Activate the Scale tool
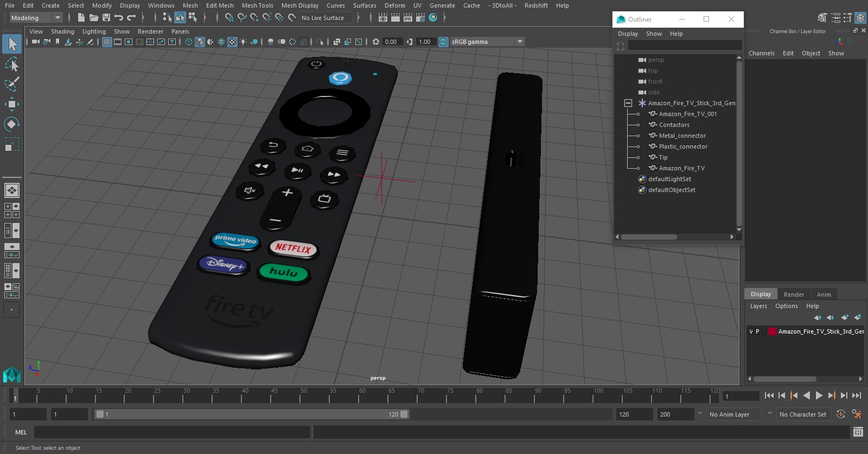868x454 pixels. [x=12, y=144]
